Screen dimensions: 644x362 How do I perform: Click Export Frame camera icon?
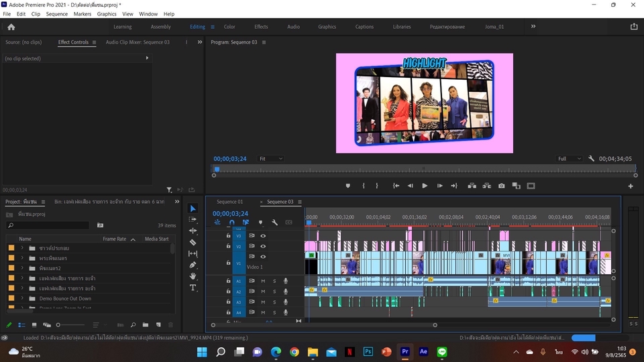[502, 186]
